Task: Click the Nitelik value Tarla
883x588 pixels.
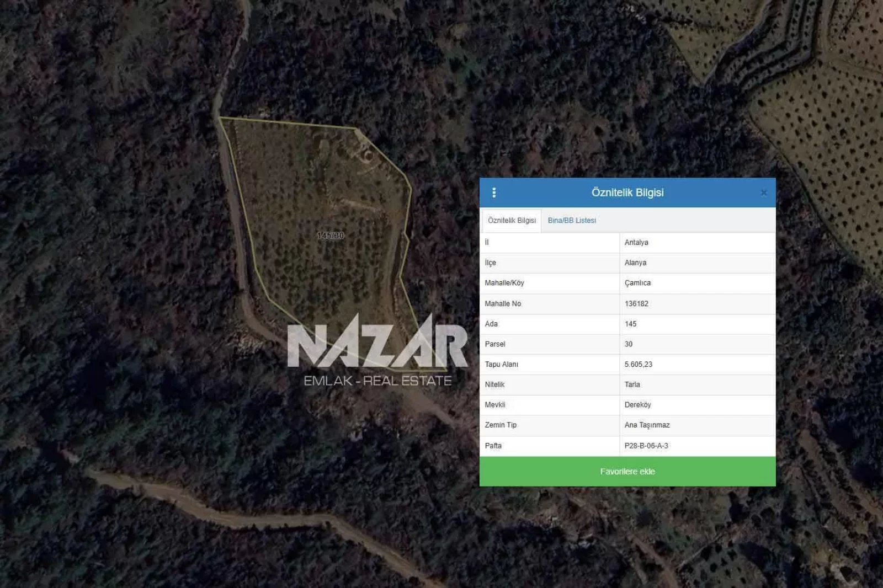Action: 632,385
